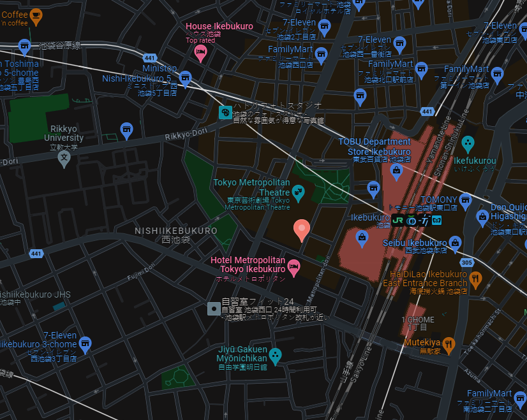The width and height of the screenshot is (527, 420).
Task: Click the JR logo at Ikebukuro Station
Action: 397,221
